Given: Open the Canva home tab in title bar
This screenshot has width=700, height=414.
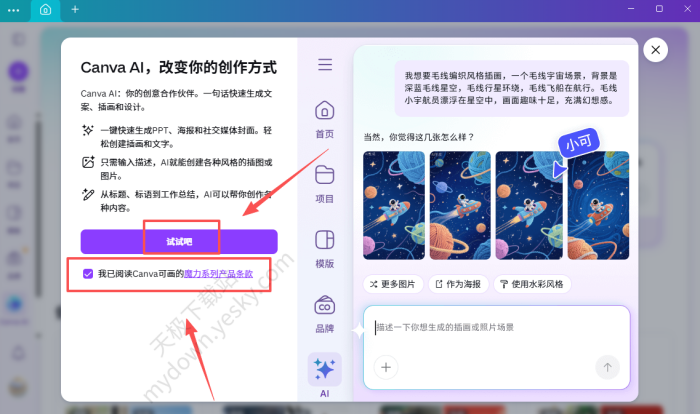Looking at the screenshot, I should click(46, 9).
